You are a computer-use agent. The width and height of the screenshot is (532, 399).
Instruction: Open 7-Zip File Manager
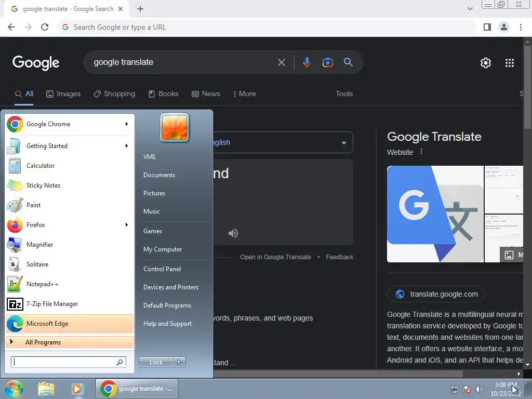[x=69, y=303]
